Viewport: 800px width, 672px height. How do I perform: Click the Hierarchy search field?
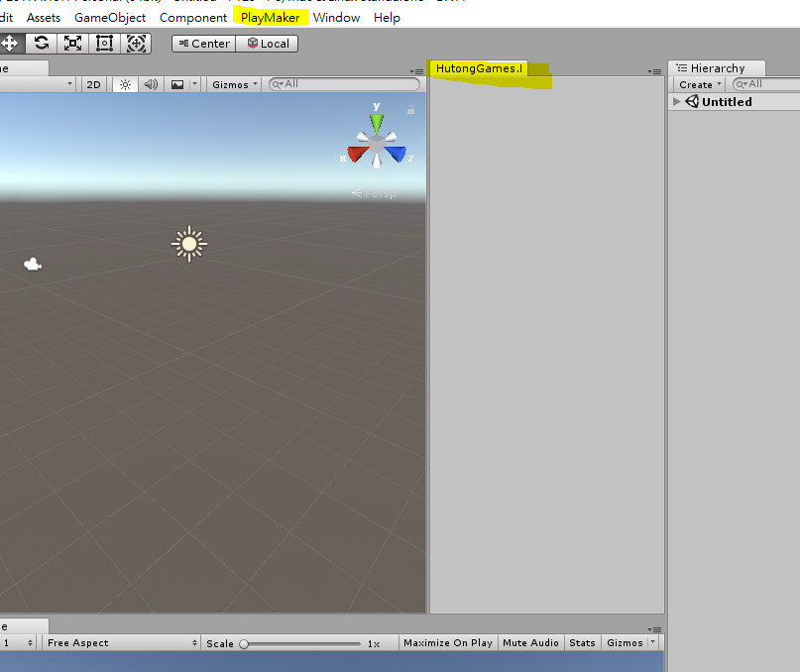(x=765, y=84)
